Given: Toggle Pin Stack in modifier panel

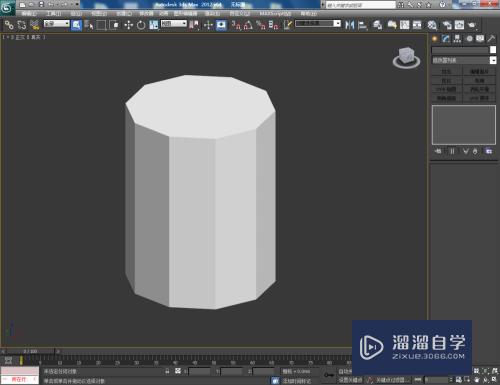Looking at the screenshot, I should (x=438, y=151).
